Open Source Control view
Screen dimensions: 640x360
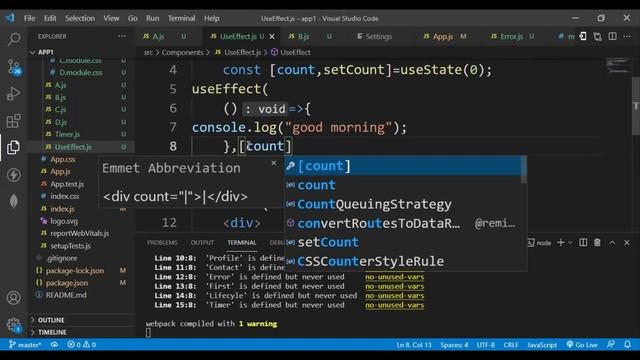tap(13, 67)
